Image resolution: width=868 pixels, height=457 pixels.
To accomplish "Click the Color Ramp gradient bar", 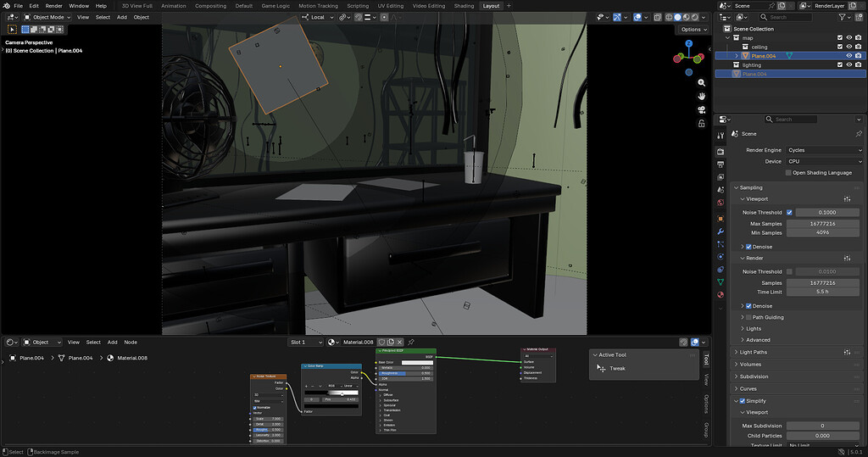I will (x=331, y=393).
